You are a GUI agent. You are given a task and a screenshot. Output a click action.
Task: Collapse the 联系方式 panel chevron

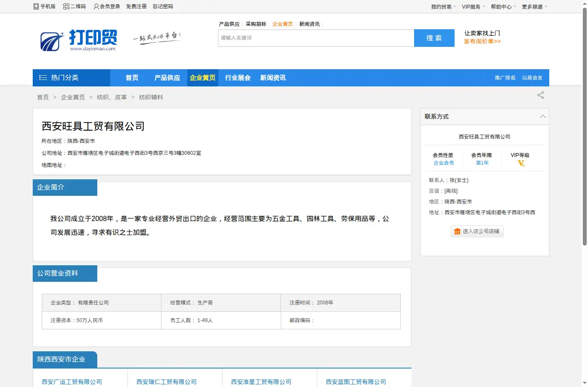pos(543,117)
